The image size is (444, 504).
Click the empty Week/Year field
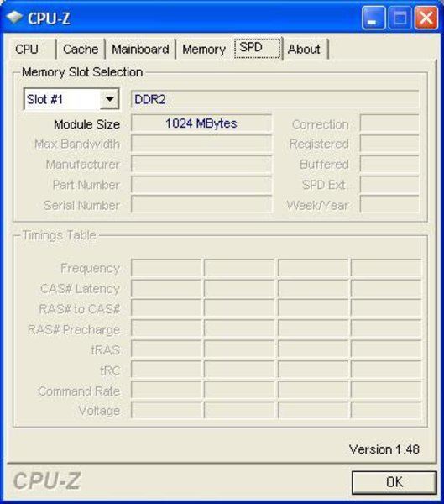click(389, 204)
